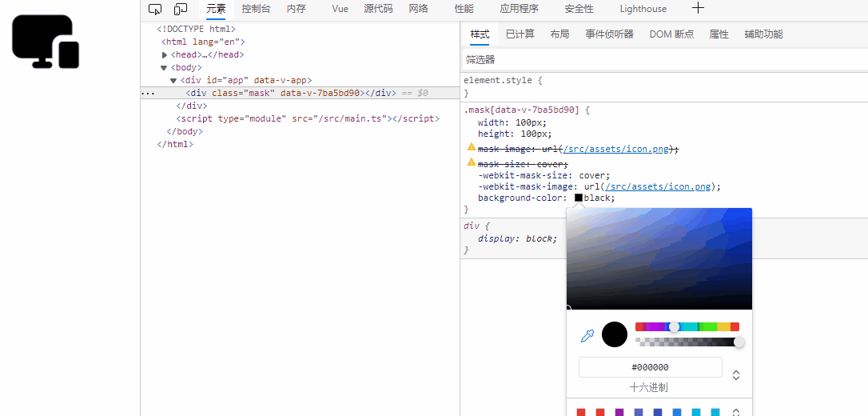Open the 内存 tab
Viewport: 868px width, 416px height.
click(x=297, y=9)
